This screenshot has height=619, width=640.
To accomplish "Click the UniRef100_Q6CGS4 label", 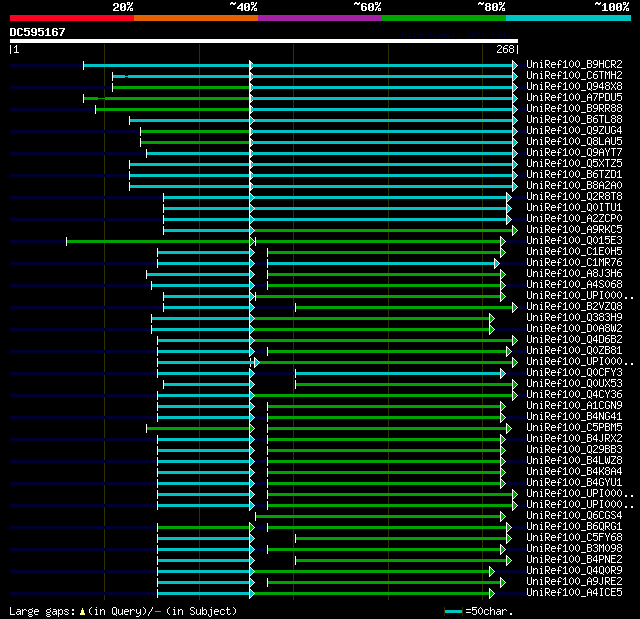I will [x=574, y=516].
